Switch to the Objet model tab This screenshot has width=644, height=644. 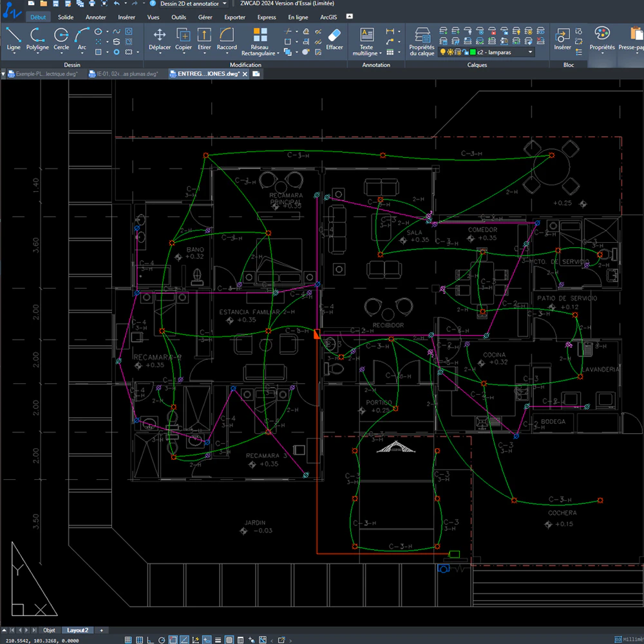[x=49, y=630]
